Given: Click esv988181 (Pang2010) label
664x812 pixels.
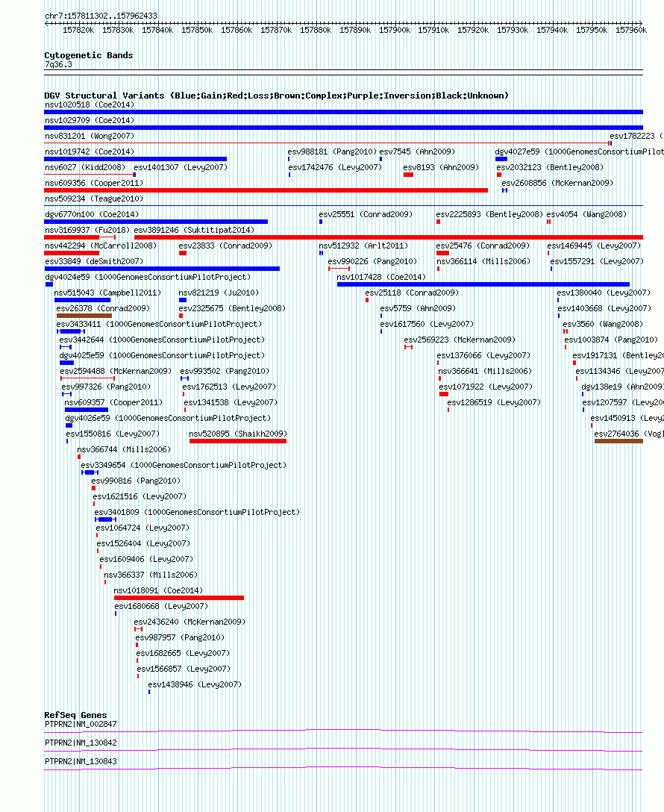Looking at the screenshot, I should (332, 152).
